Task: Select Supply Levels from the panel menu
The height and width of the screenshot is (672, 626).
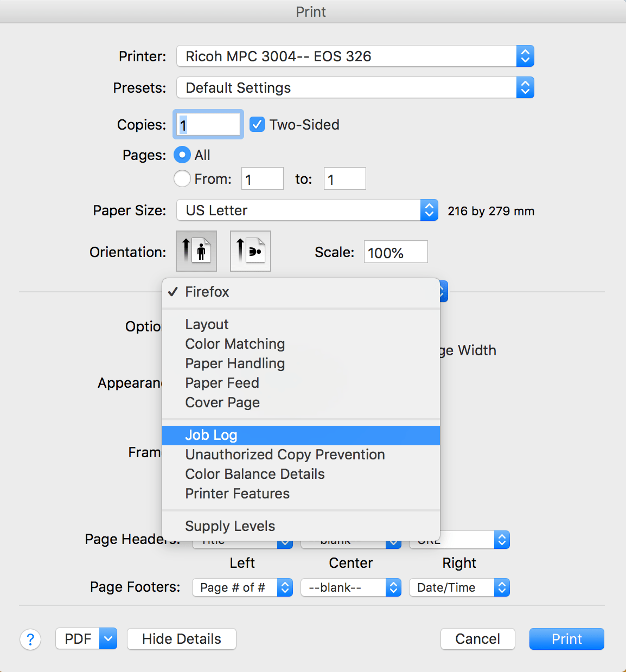Action: 229,526
